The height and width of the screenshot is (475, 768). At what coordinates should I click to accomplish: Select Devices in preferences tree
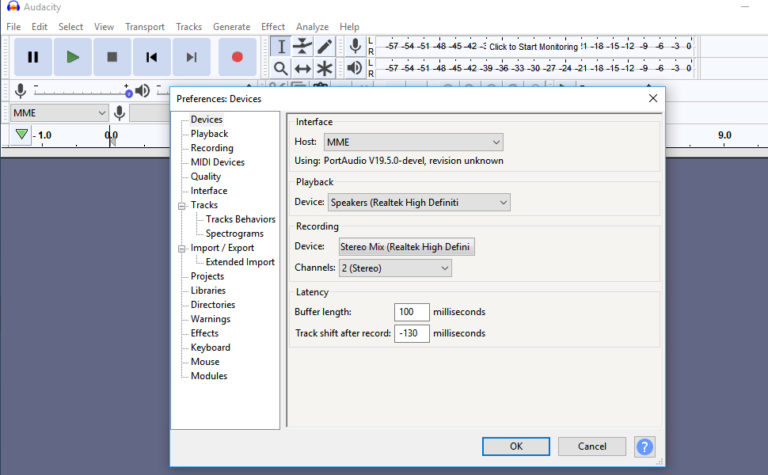[x=206, y=119]
